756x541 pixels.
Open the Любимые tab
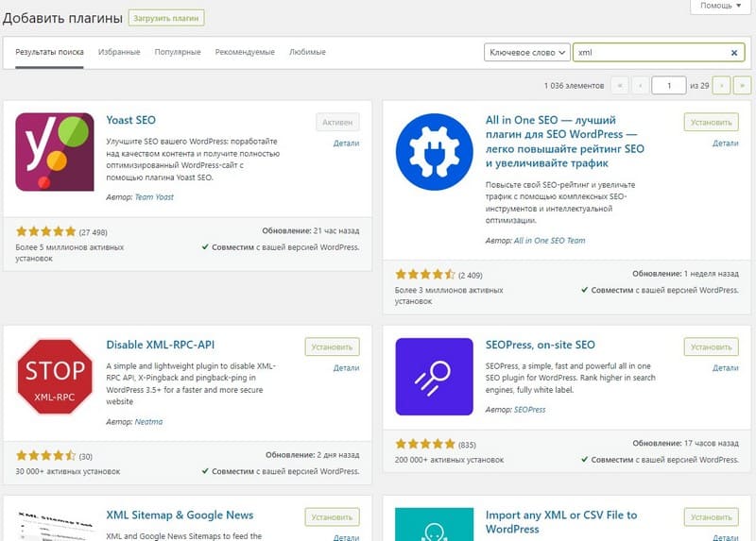[x=307, y=52]
